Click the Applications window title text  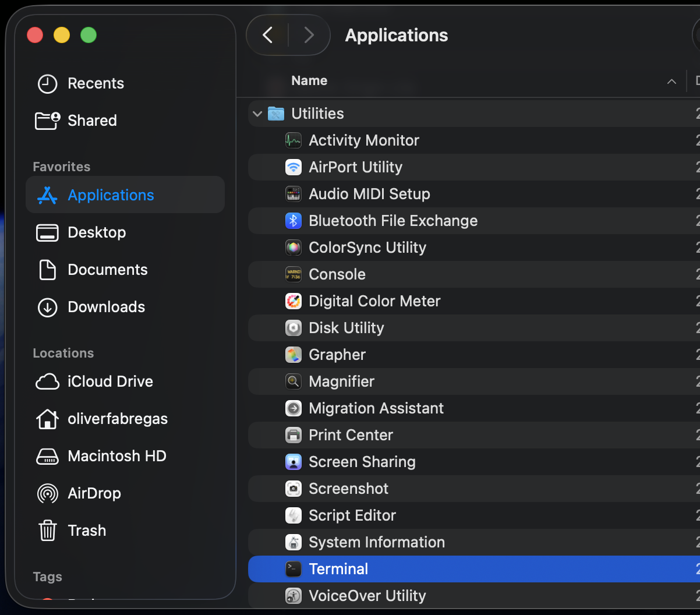pos(397,36)
